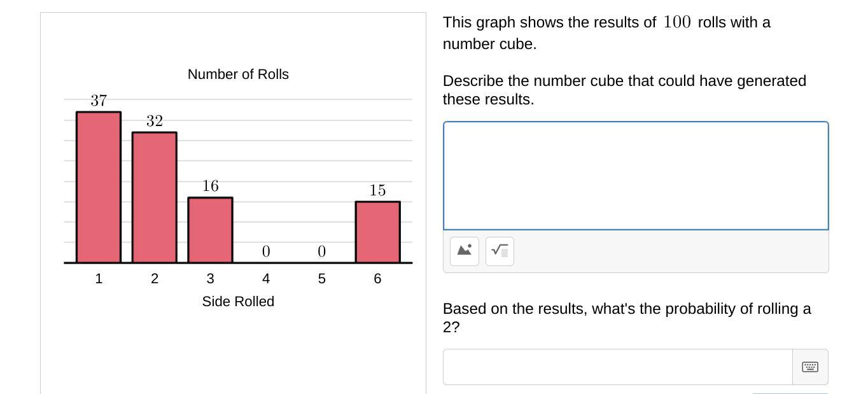The image size is (868, 394).
Task: Click the value label 15
Action: pos(377,190)
